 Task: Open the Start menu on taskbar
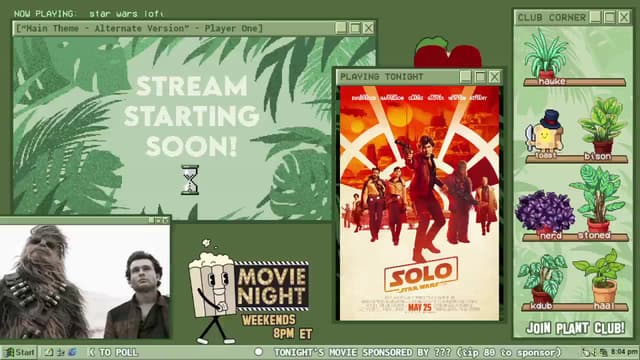pyautogui.click(x=19, y=352)
